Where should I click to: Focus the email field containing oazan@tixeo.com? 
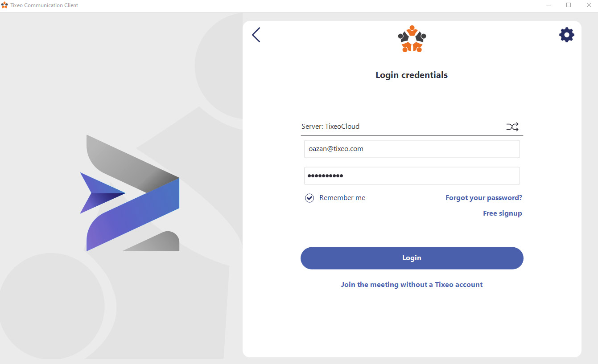coord(412,149)
